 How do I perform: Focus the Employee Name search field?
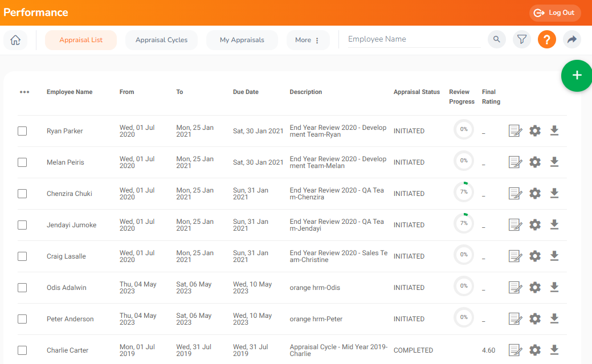click(414, 39)
